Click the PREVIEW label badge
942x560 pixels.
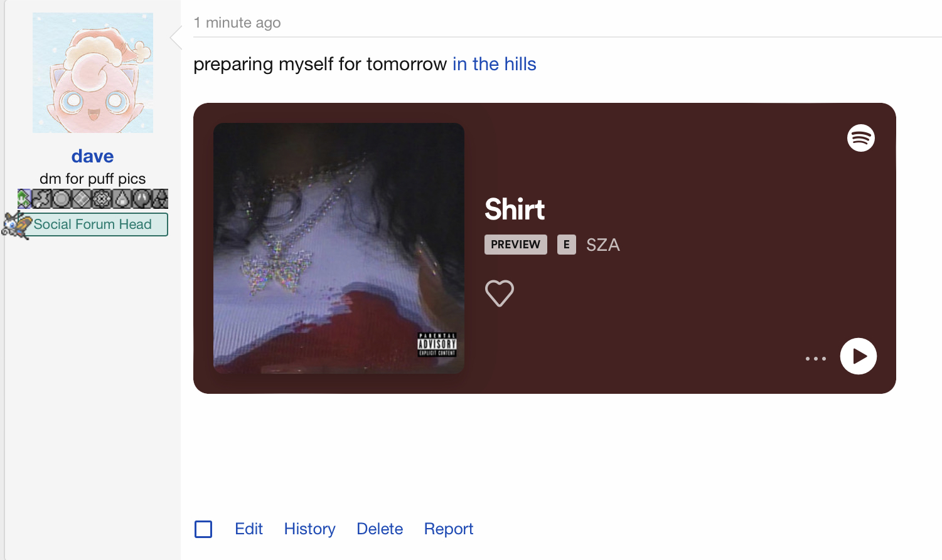516,245
